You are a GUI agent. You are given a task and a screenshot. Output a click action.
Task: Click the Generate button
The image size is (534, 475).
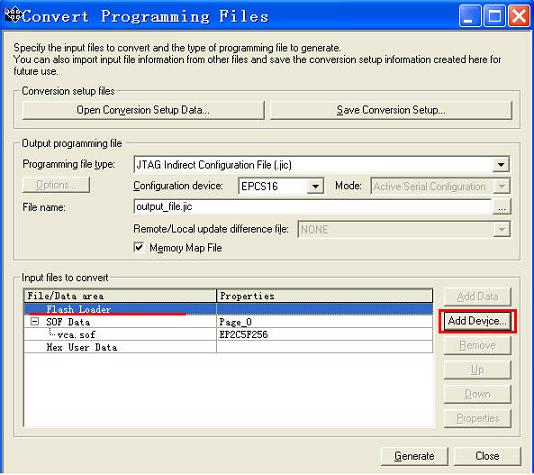click(414, 456)
